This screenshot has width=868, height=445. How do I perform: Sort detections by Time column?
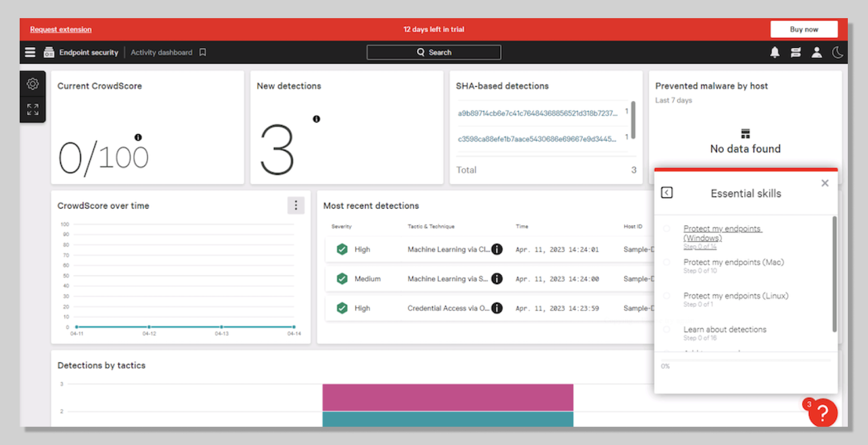point(522,226)
